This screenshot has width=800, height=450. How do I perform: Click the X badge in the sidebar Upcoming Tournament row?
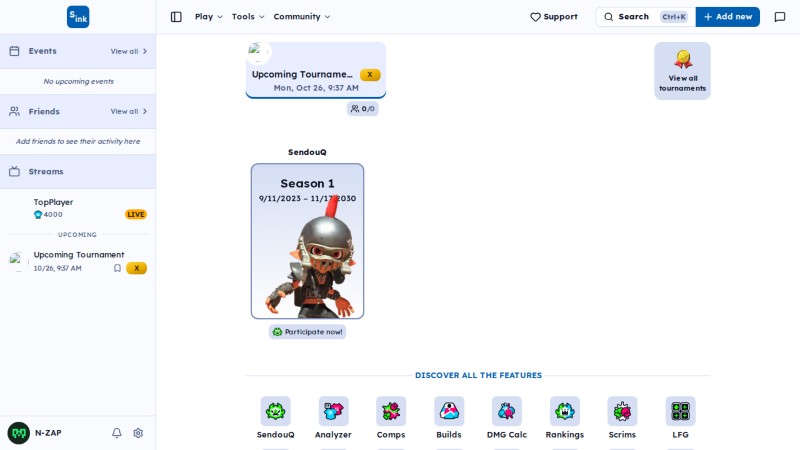pos(136,268)
